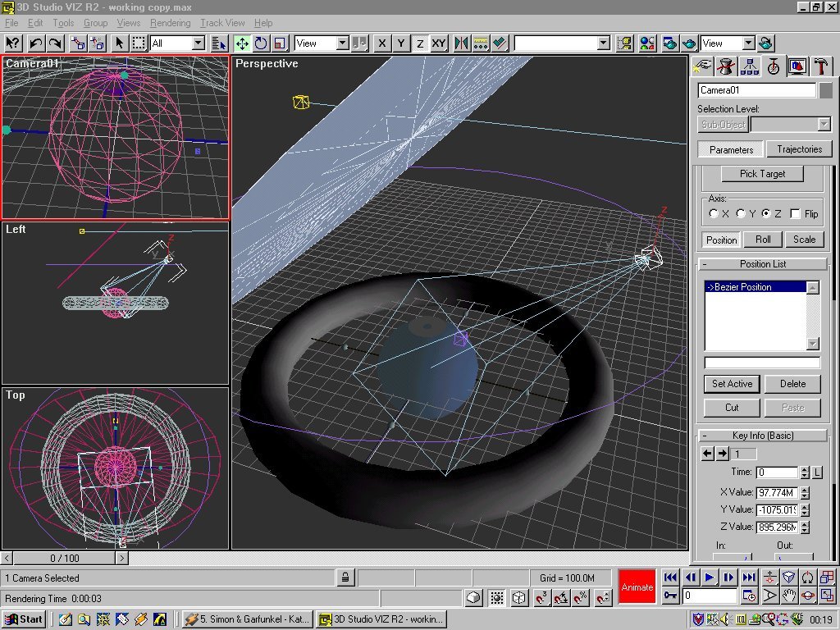Open Select by Name list icon
This screenshot has width=840, height=630.
tap(219, 43)
